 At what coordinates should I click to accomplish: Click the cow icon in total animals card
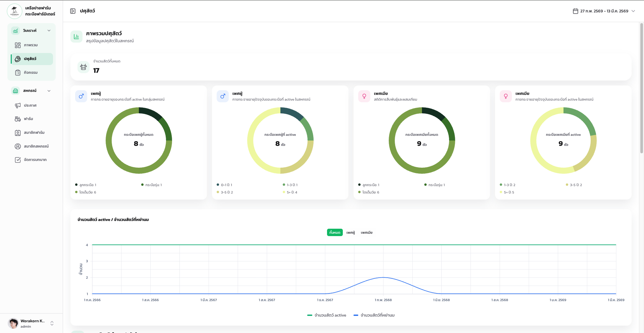point(84,67)
